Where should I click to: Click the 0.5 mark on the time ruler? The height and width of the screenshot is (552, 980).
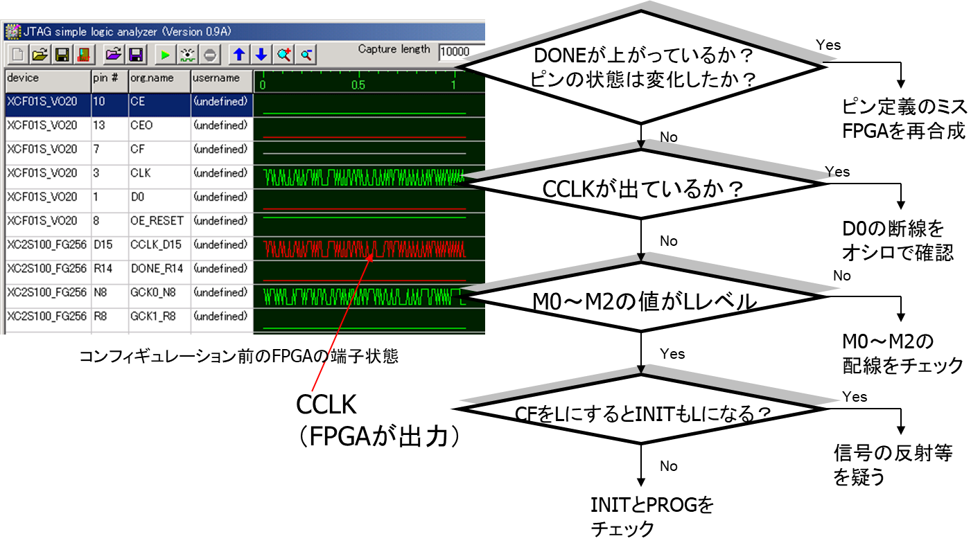pos(358,85)
